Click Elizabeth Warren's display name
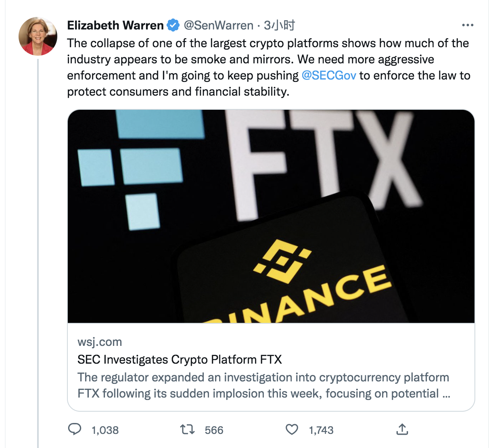This screenshot has width=489, height=448. [115, 25]
